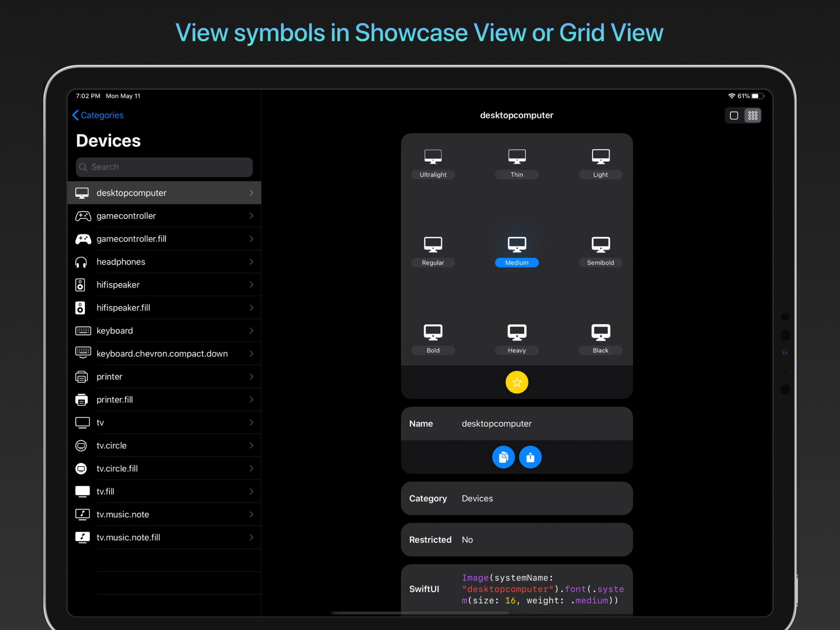
Task: Switch to Grid view icon
Action: pyautogui.click(x=753, y=115)
